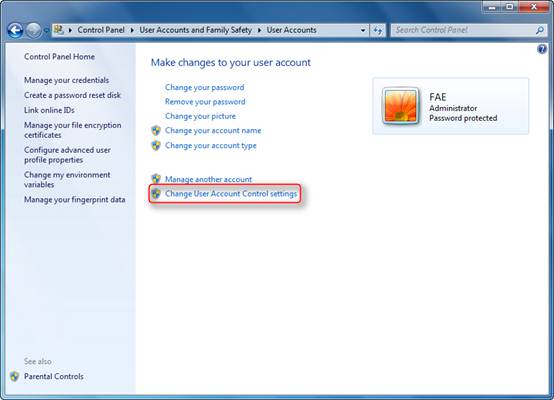Click the shield icon next to Parental Controls
554x400 pixels.
click(x=14, y=376)
